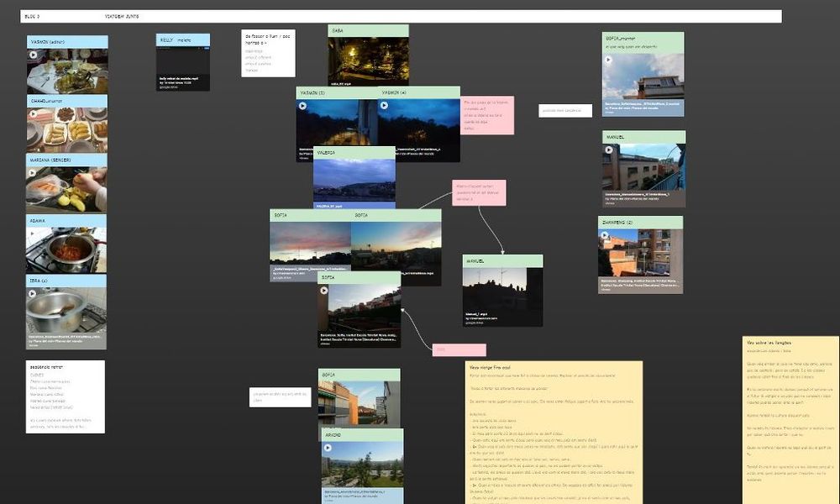Click the 'BLOC 3' title text
The width and height of the screenshot is (840, 504).
point(32,17)
